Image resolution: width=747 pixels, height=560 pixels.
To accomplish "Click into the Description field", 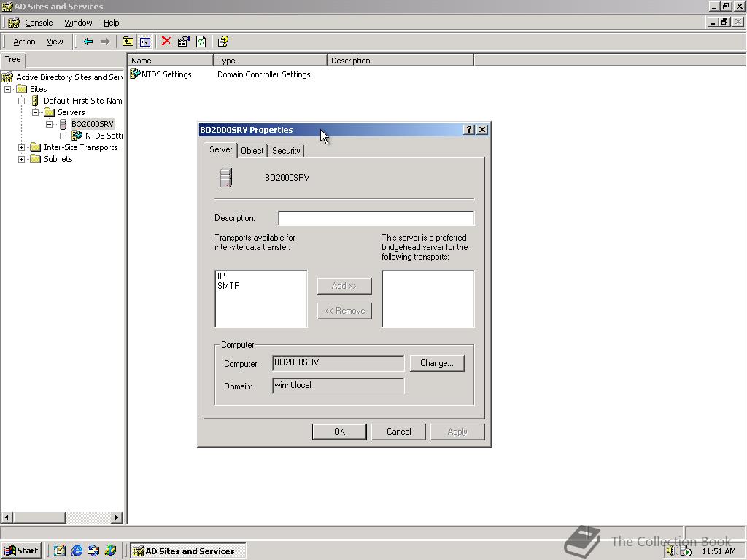I will coord(376,218).
